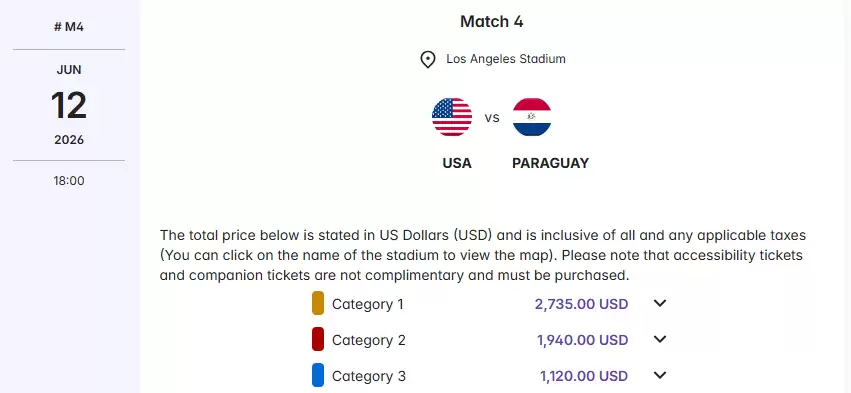
Task: Click the gold Category 1 color swatch
Action: coord(318,303)
